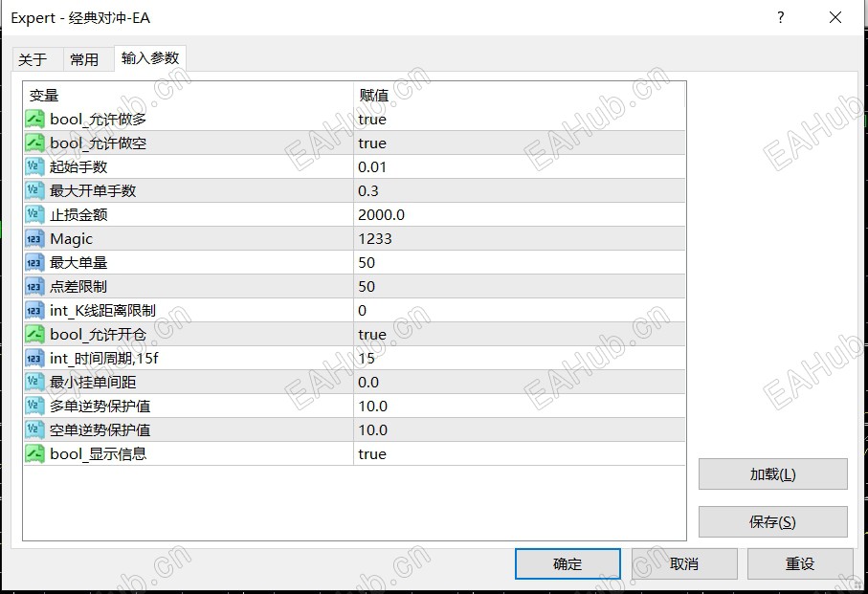This screenshot has height=594, width=868.
Task: Click the icon beside 最小挂单间距
Action: (x=34, y=383)
